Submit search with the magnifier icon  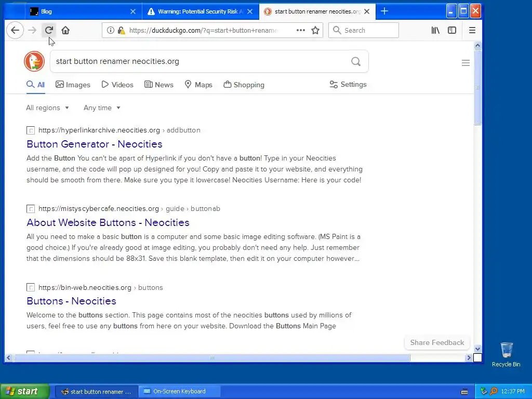click(x=356, y=61)
